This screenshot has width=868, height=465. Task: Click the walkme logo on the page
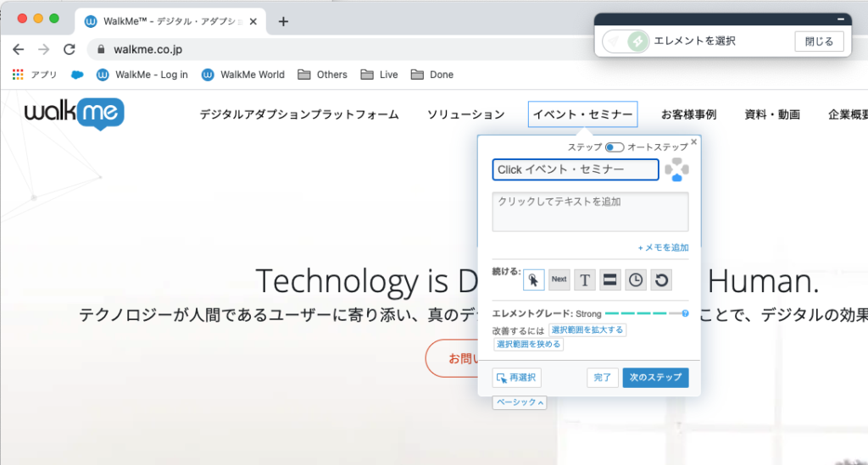tap(75, 113)
